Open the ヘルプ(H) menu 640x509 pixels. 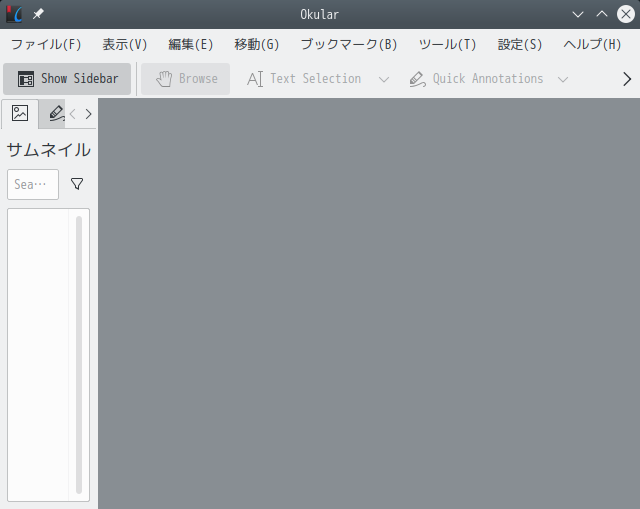592,44
